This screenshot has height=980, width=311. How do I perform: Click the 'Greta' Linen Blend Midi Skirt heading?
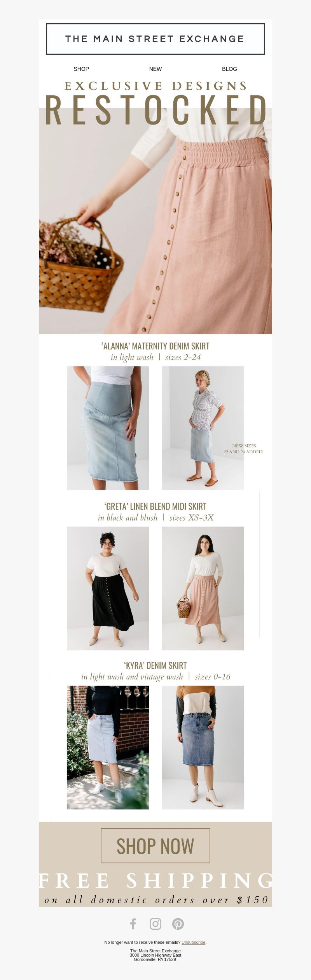click(155, 506)
